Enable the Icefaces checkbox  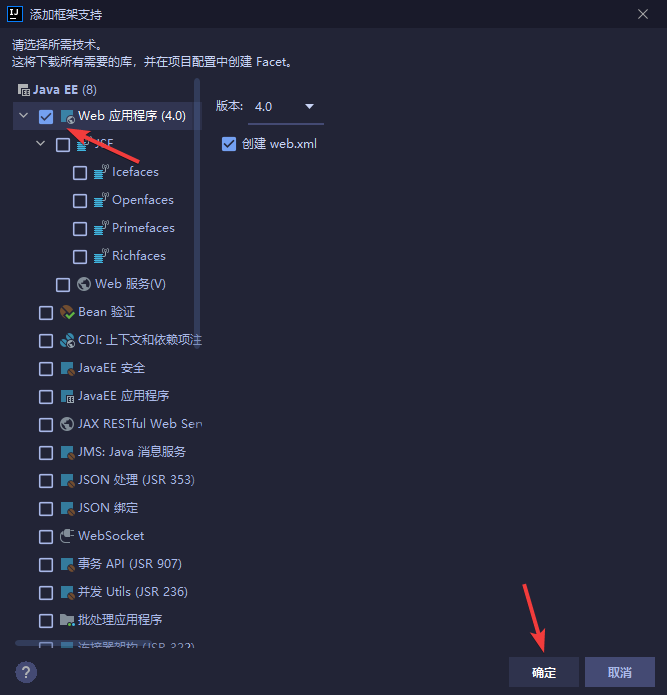click(x=80, y=172)
